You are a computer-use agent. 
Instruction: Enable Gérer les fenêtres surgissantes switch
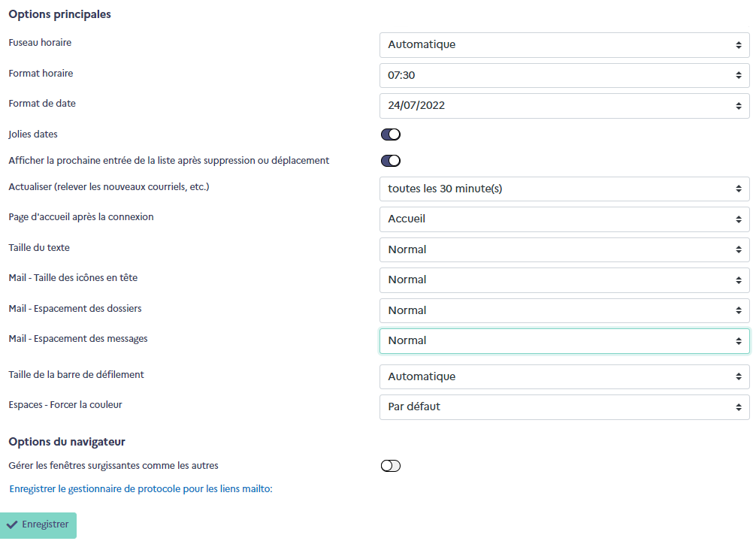click(391, 466)
